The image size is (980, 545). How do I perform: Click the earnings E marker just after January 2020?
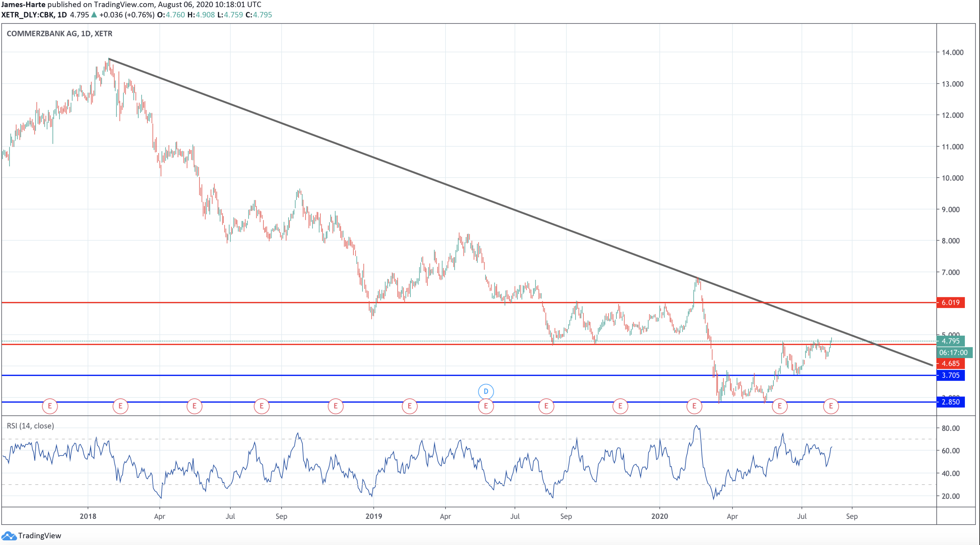[694, 406]
